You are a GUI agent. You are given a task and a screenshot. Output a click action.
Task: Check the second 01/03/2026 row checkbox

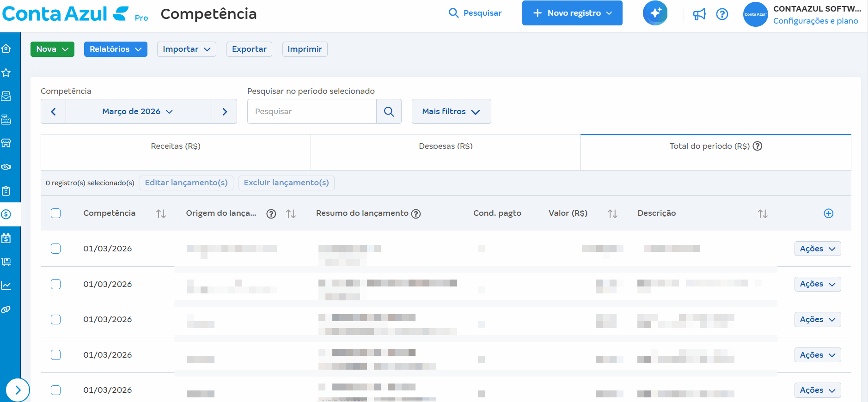56,284
